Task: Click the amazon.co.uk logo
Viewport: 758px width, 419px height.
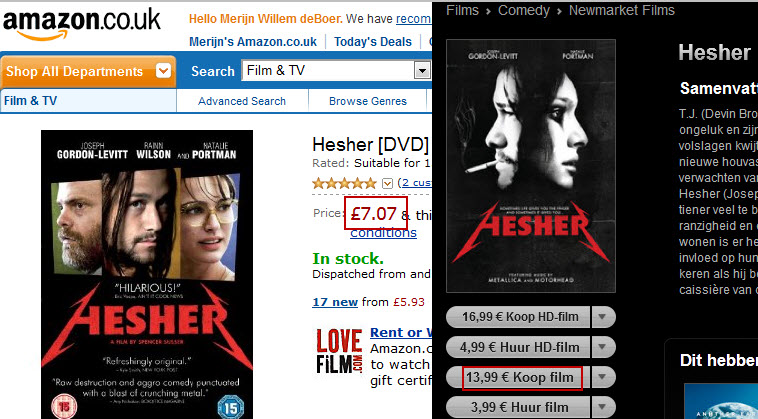Action: [82, 23]
